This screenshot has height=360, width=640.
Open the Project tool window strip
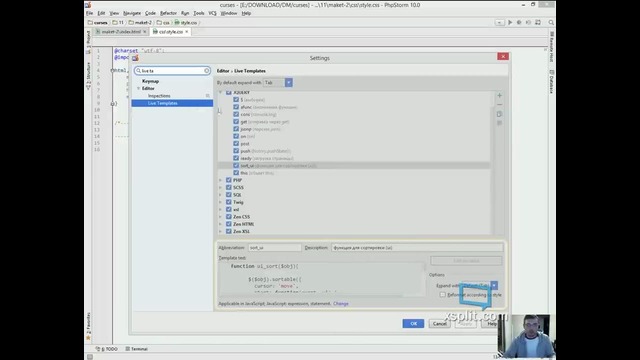88,42
